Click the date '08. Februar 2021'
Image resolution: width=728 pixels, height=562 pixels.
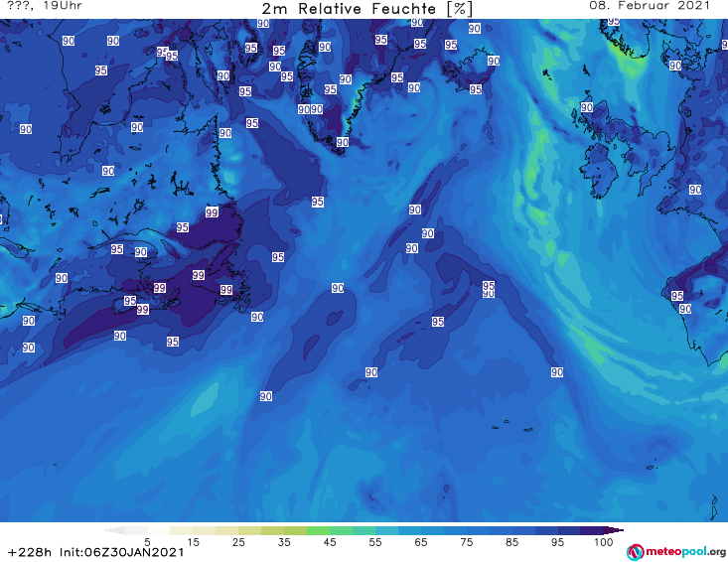point(650,6)
